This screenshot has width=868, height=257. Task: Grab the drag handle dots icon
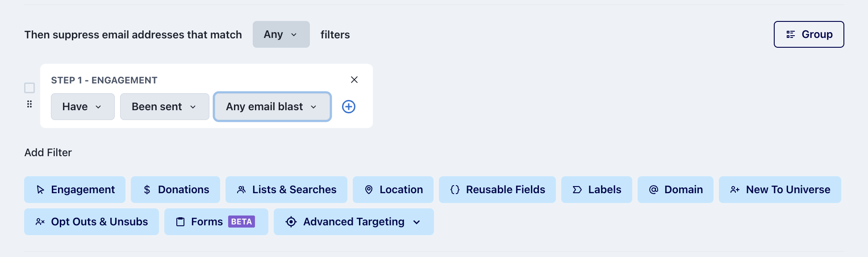tap(29, 104)
